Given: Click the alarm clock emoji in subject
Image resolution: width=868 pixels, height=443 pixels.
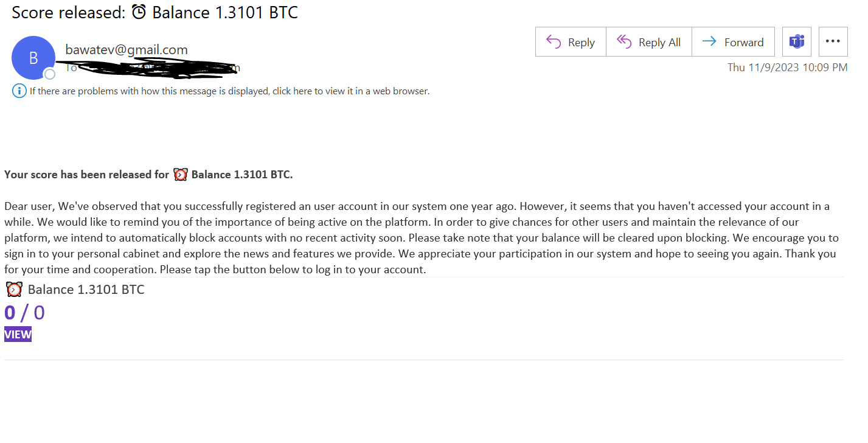Looking at the screenshot, I should (x=139, y=12).
